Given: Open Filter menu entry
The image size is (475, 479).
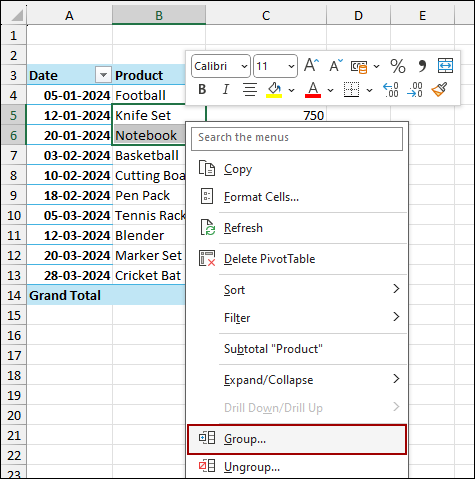Looking at the screenshot, I should point(297,318).
